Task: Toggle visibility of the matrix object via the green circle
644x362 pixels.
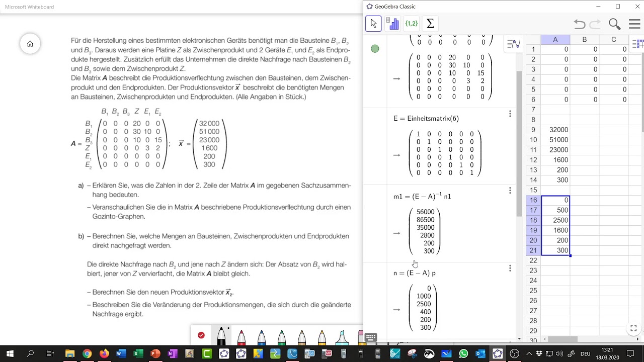Action: point(375,49)
